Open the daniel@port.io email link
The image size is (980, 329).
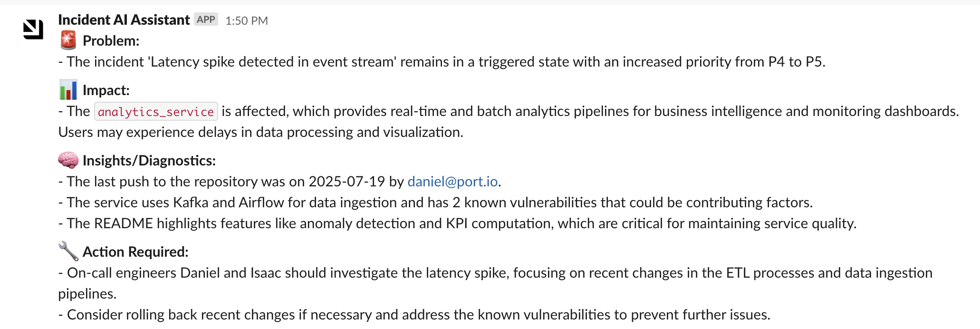coord(452,182)
